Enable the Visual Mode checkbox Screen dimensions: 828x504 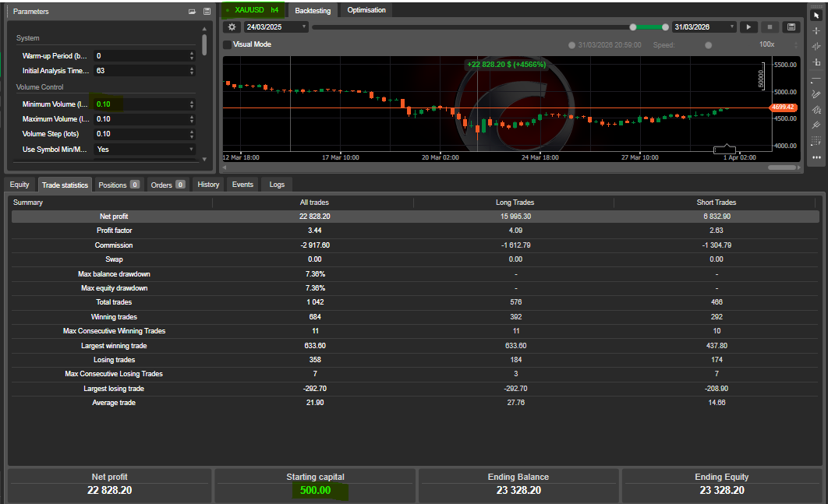[228, 44]
